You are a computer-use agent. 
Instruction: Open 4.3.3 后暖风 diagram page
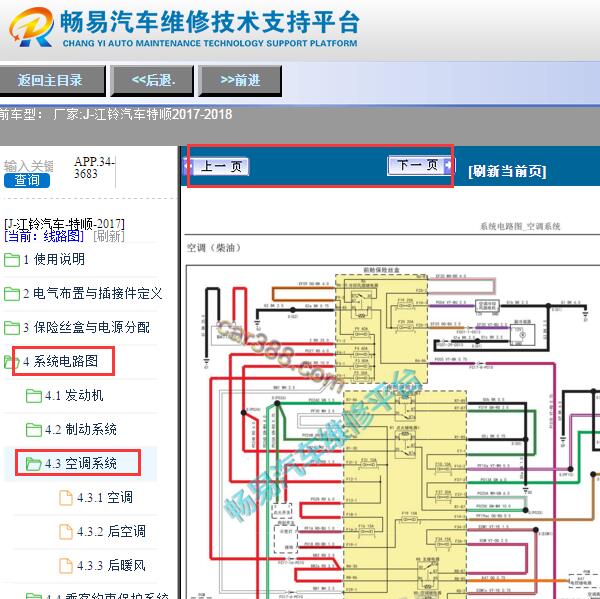point(111,565)
